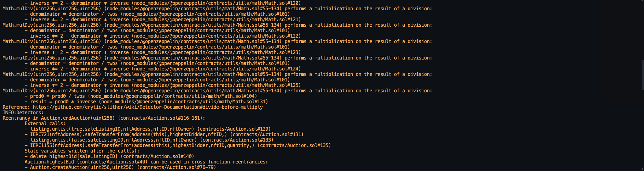Screen dimensions: 644x171
Task: Click the Auction.highestBid cross function reentrancies line
Action: (146, 162)
